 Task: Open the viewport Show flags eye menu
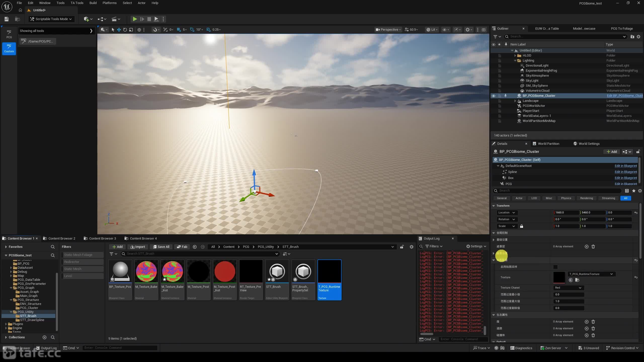click(x=446, y=30)
